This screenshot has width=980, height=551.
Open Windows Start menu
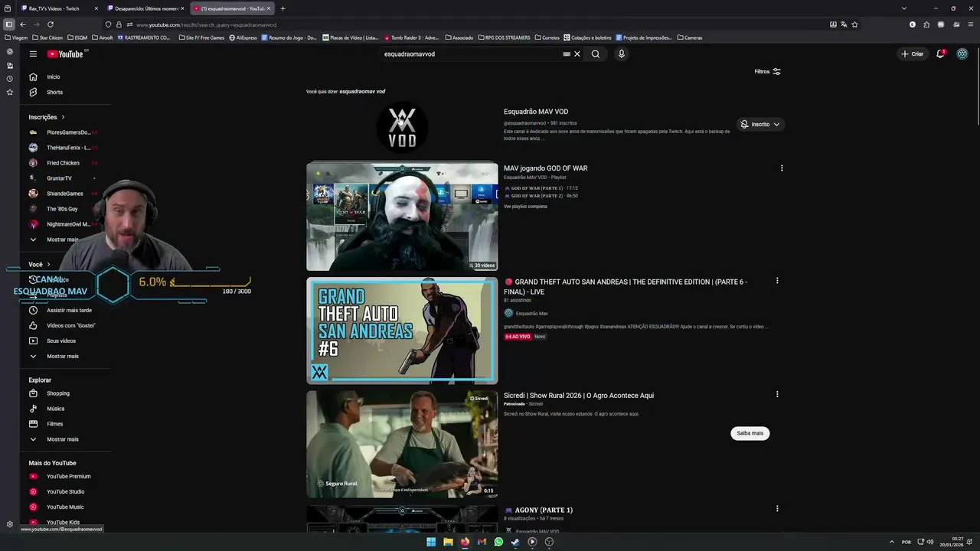tap(431, 542)
